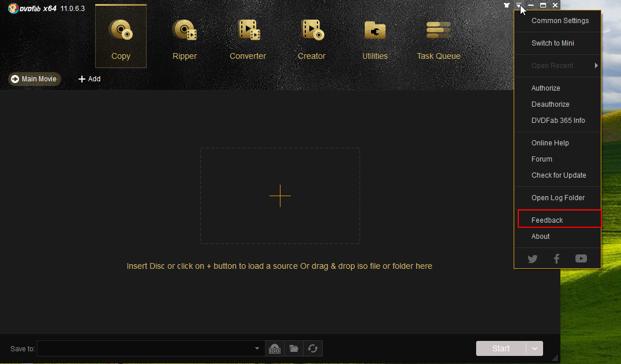Open the About entry
The height and width of the screenshot is (364, 621).
click(540, 237)
